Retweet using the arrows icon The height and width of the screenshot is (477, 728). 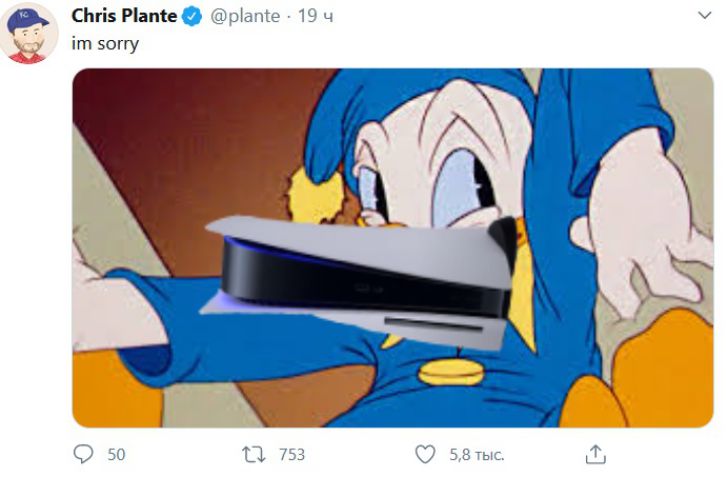[x=254, y=454]
